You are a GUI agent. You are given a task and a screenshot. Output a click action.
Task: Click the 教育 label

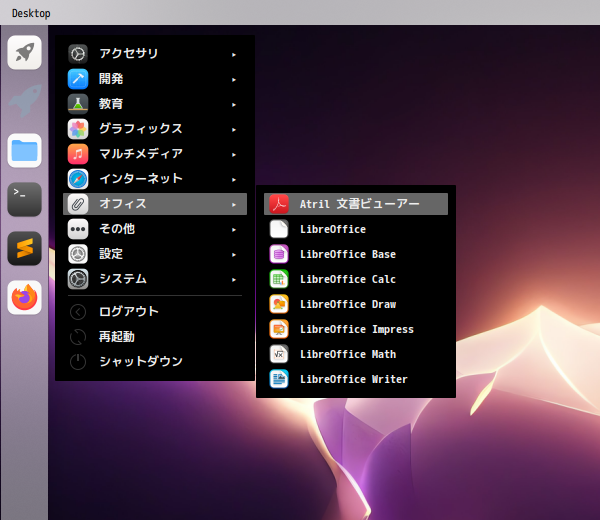pos(111,104)
